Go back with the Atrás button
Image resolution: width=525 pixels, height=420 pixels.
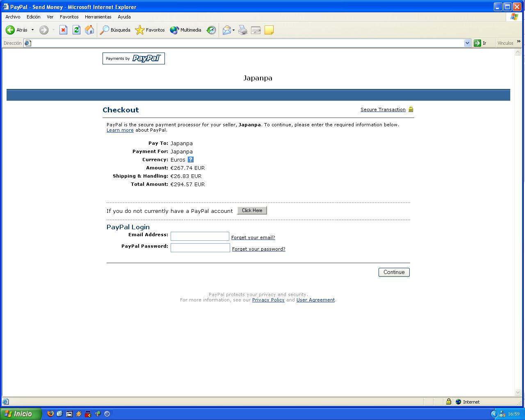coord(16,30)
